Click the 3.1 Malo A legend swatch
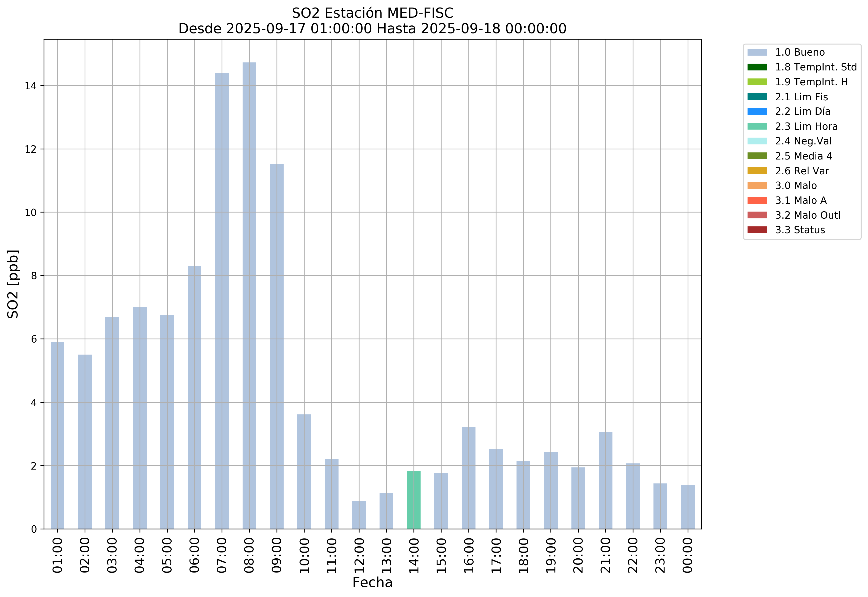This screenshot has width=868, height=597. click(x=757, y=200)
